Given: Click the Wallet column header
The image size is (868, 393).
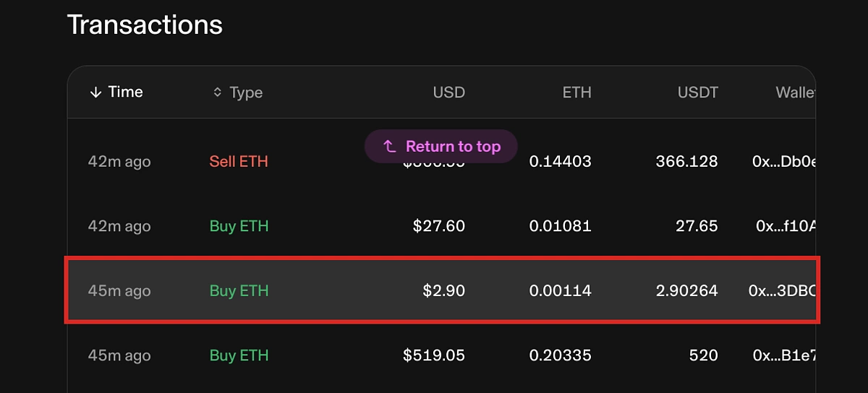Looking at the screenshot, I should click(796, 92).
